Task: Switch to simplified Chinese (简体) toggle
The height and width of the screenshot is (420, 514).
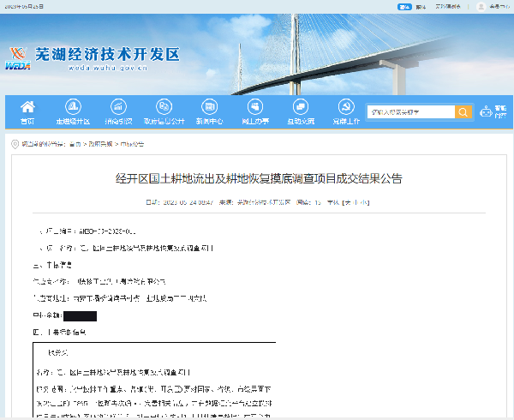Action: click(405, 7)
